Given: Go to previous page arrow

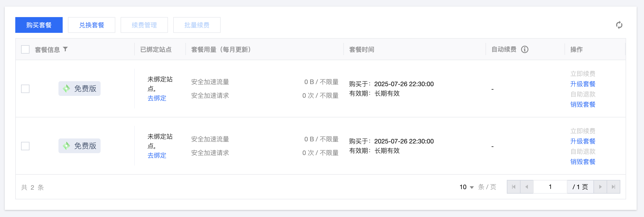Looking at the screenshot, I should [527, 187].
